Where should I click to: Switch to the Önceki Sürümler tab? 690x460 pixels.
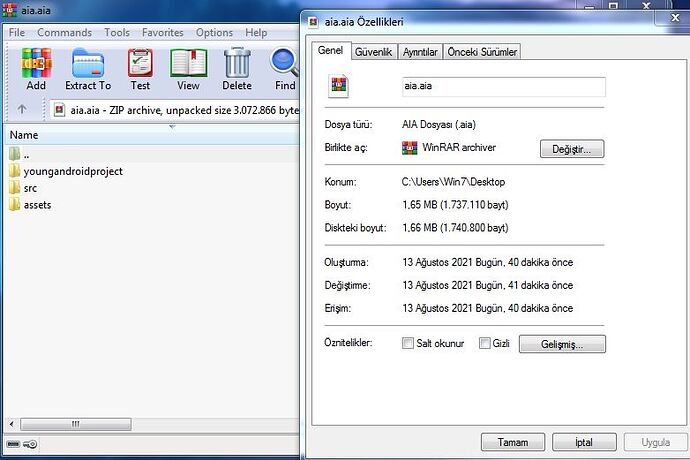(482, 52)
